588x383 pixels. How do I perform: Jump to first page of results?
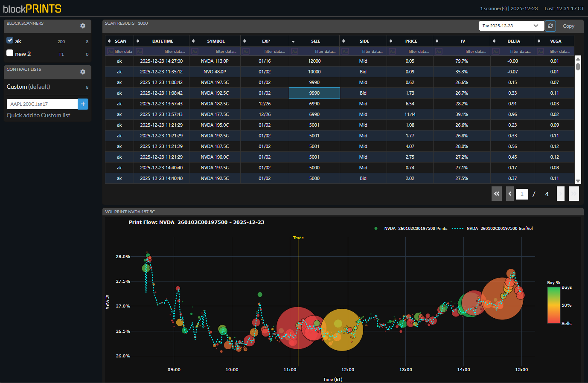pyautogui.click(x=497, y=194)
